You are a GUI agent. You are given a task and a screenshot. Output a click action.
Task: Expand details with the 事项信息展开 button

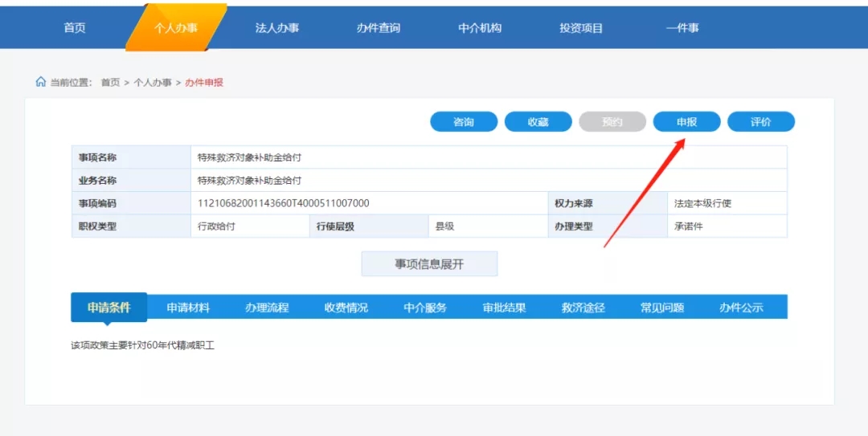click(429, 264)
